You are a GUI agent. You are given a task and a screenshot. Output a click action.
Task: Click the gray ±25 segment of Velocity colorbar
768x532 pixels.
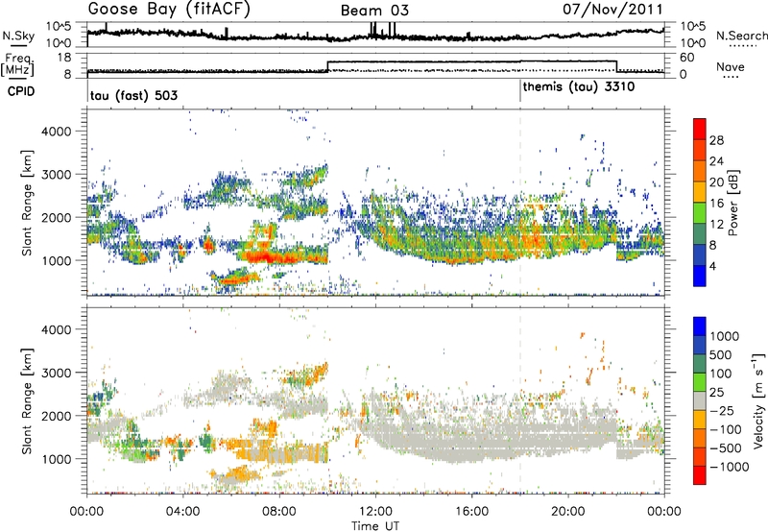tap(700, 401)
